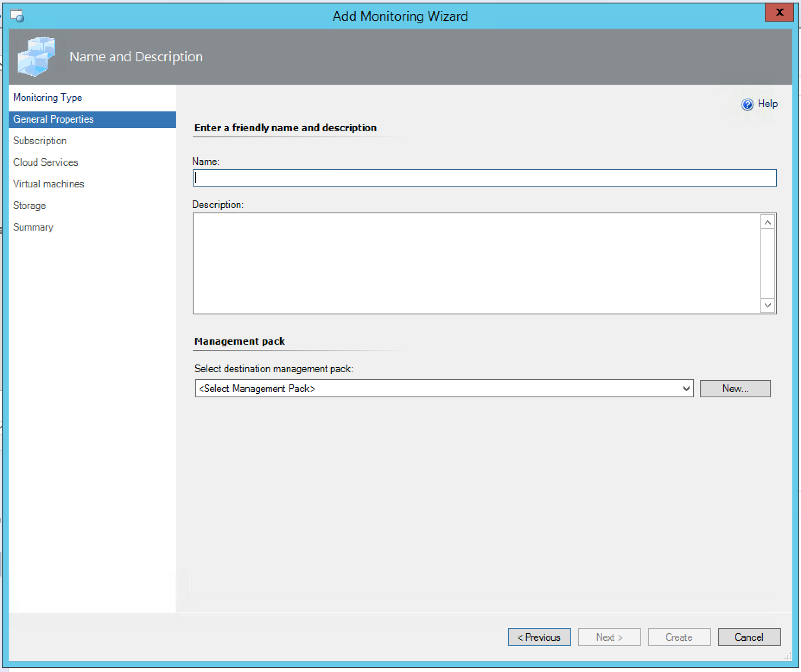Open the Subscription step in sidebar

[x=40, y=141]
